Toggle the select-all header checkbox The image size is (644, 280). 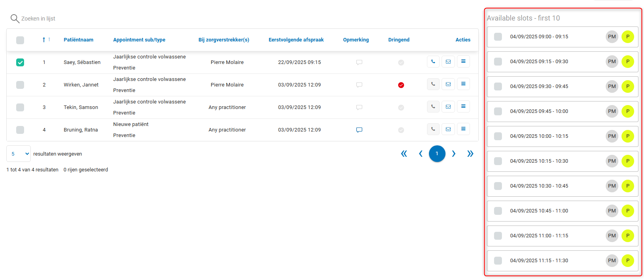click(x=20, y=40)
